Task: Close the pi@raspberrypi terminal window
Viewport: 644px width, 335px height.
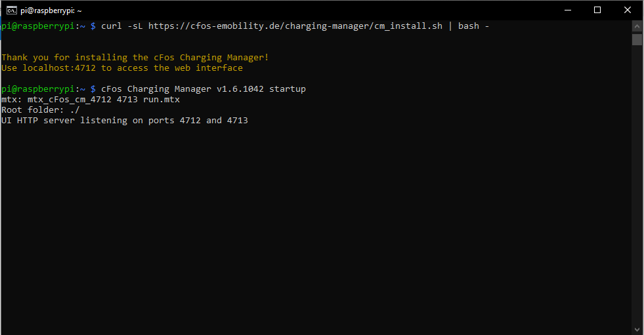Action: (x=628, y=10)
